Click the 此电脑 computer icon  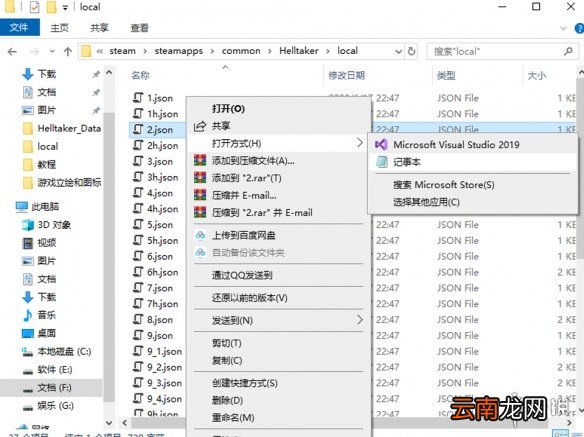pyautogui.click(x=22, y=206)
